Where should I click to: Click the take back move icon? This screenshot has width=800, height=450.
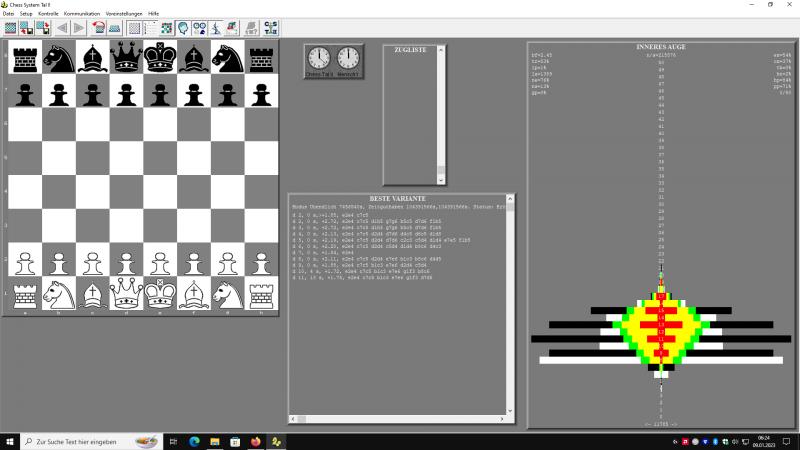pos(99,28)
